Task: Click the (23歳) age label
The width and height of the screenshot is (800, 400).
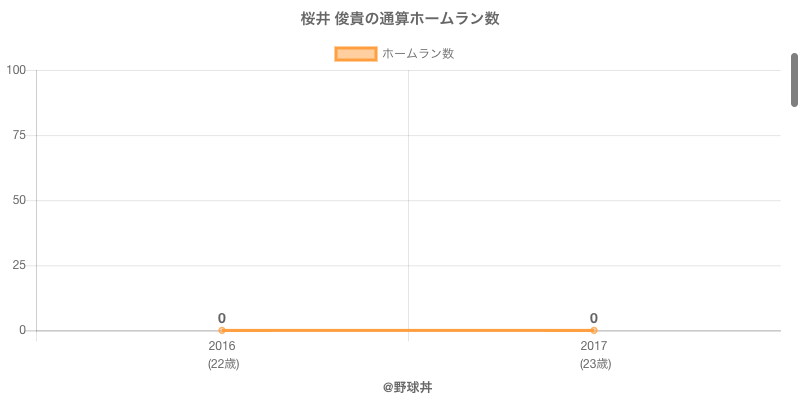Action: 595,364
